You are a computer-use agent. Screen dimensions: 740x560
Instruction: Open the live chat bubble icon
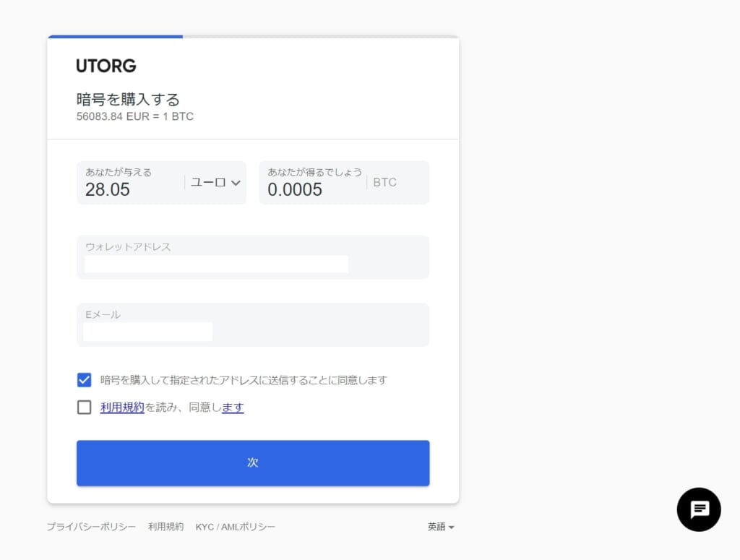click(x=699, y=509)
